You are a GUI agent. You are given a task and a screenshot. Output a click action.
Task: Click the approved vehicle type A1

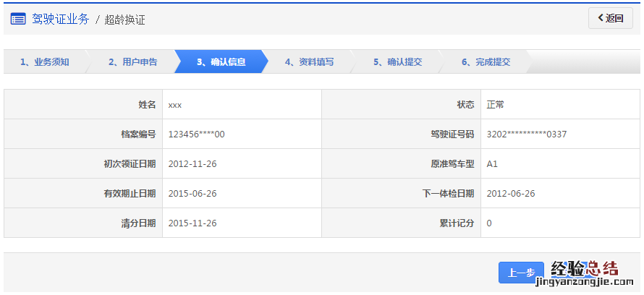tap(492, 164)
